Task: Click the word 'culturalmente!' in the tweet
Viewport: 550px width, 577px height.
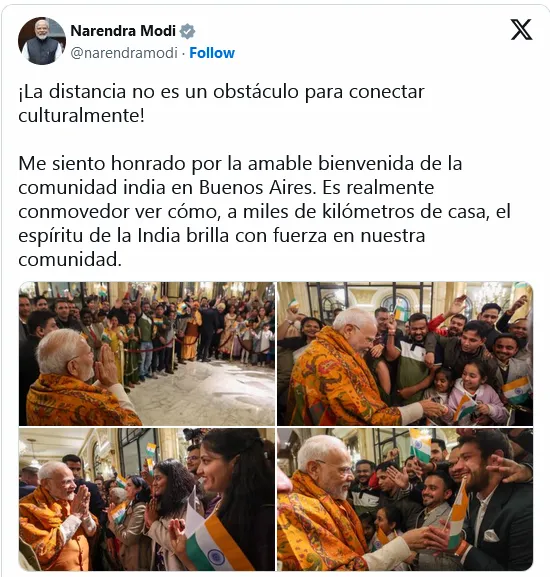Action: [x=82, y=116]
